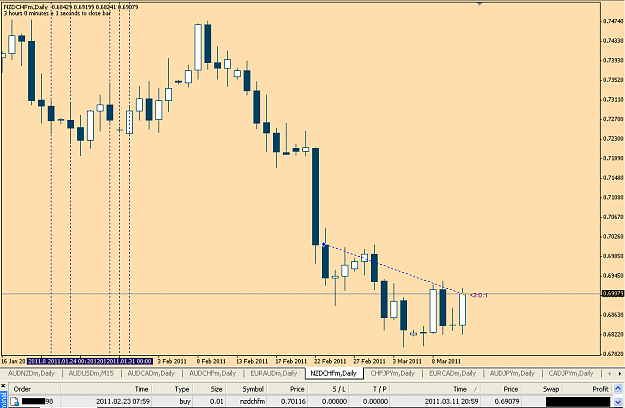The image size is (625, 408).
Task: Click the 'buy' type cell in order row
Action: point(185,401)
